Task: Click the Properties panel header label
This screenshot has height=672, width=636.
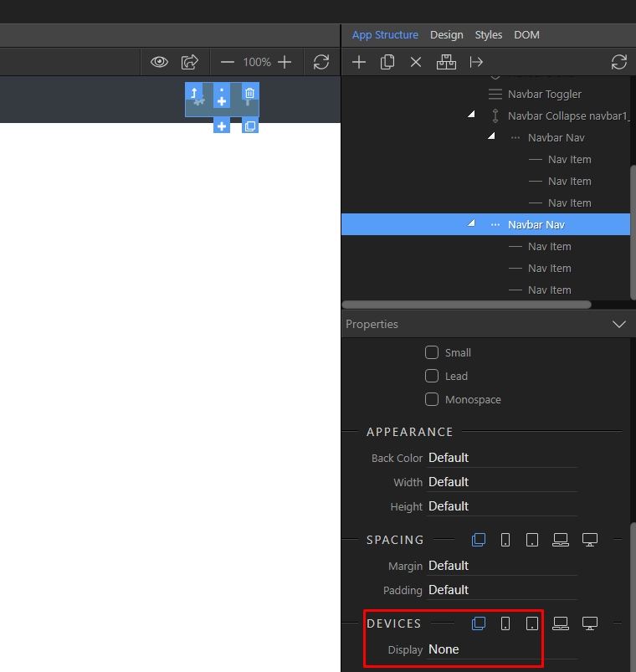Action: 372,325
